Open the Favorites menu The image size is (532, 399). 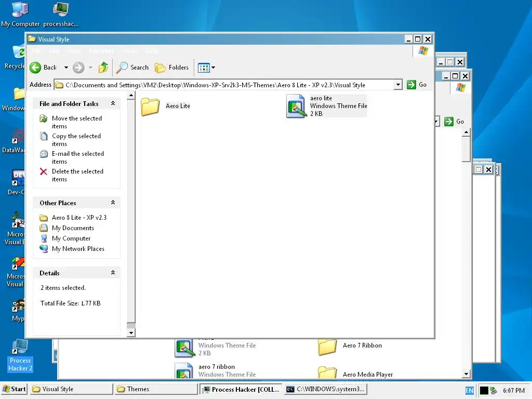tap(101, 51)
